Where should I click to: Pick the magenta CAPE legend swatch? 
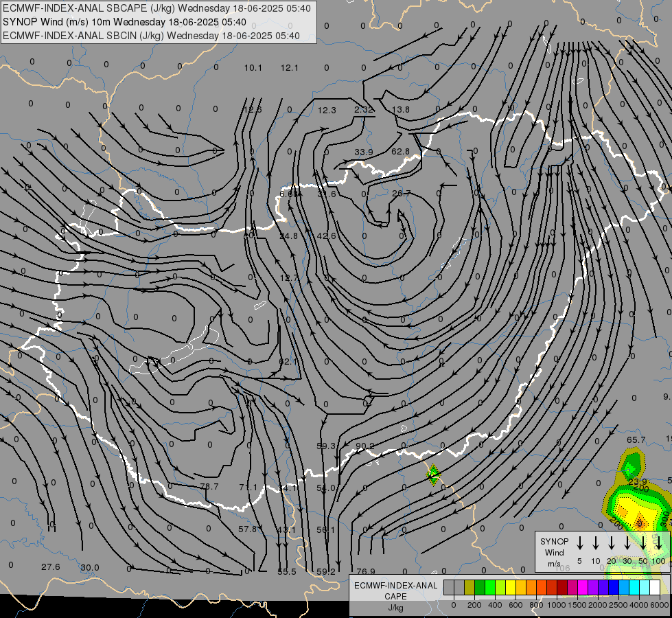point(583,587)
